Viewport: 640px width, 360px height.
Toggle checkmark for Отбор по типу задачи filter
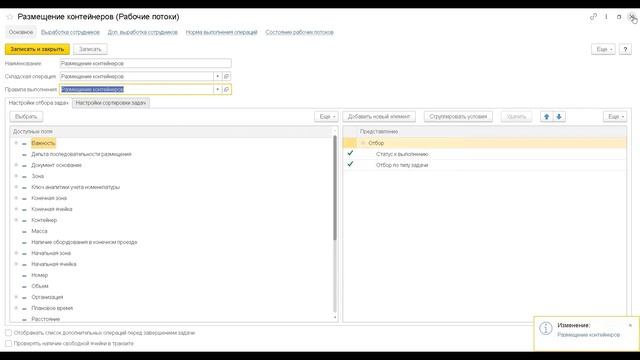350,164
